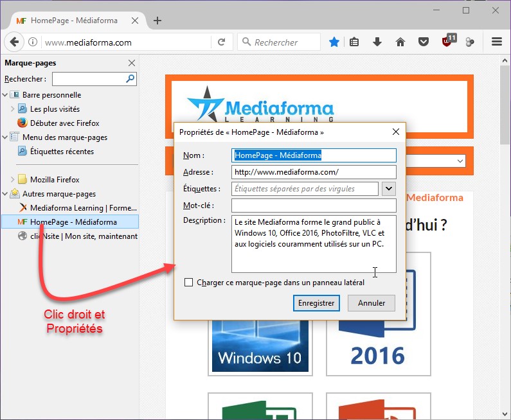Click the vertical scrollbar thumb
Viewport: 511px width, 420px height.
505,105
